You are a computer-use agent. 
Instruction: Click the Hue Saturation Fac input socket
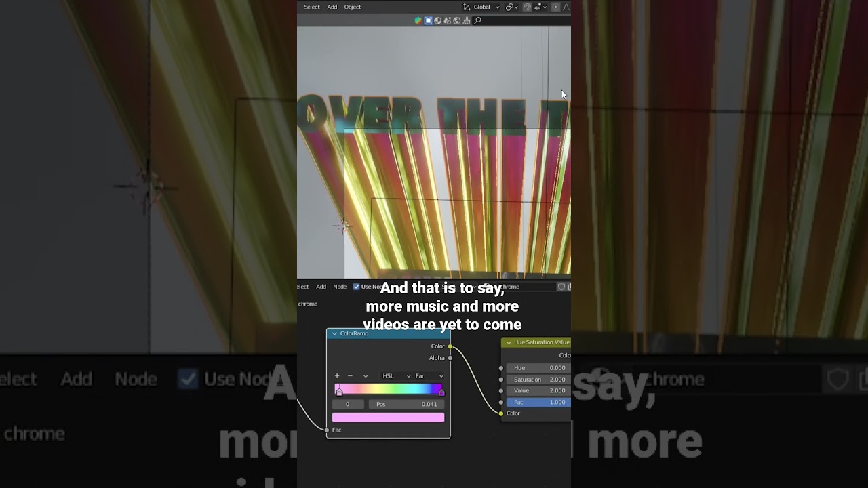501,403
